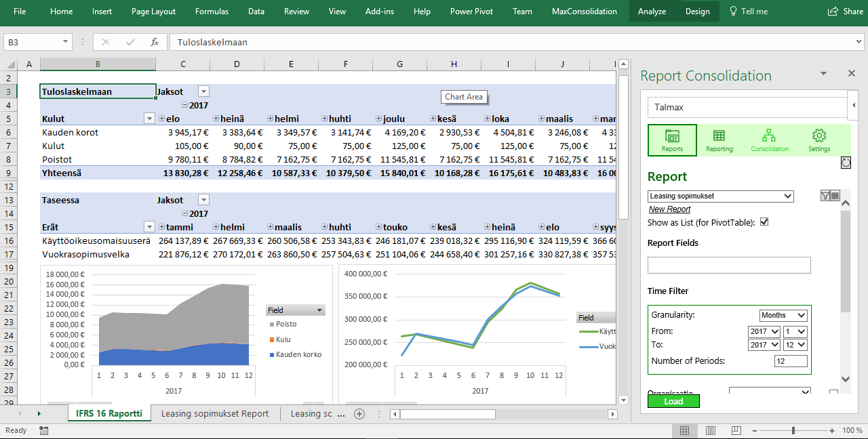This screenshot has height=439, width=868.
Task: Click the refresh icon below Settings
Action: point(846,163)
